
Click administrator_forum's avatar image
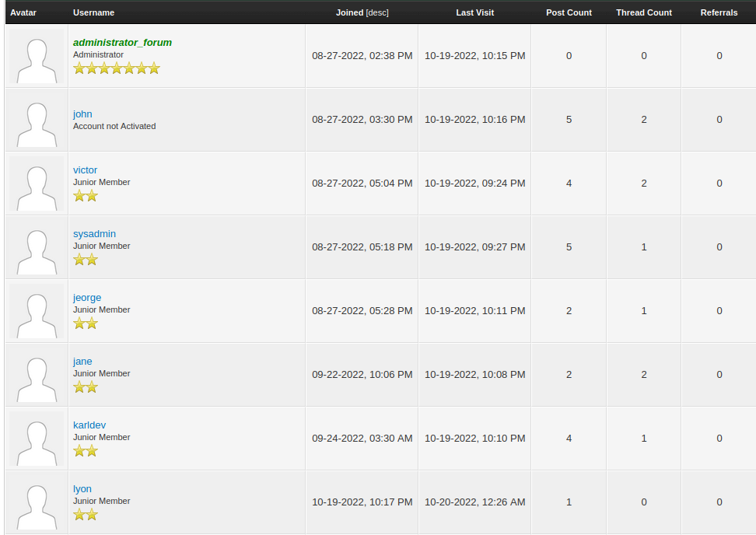[x=37, y=56]
